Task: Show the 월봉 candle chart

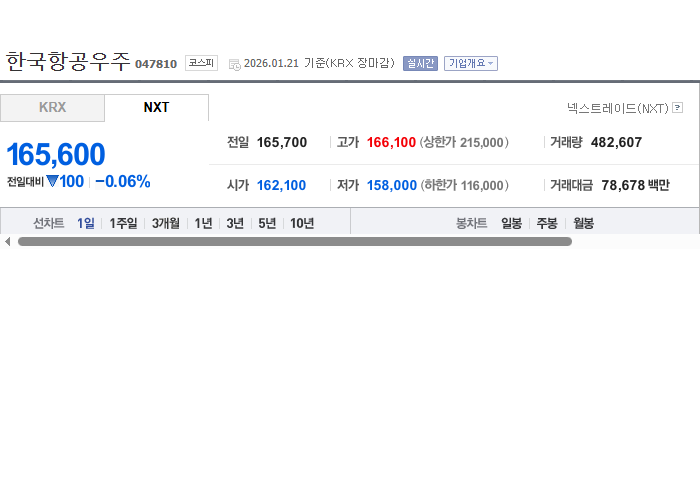Action: coord(583,223)
